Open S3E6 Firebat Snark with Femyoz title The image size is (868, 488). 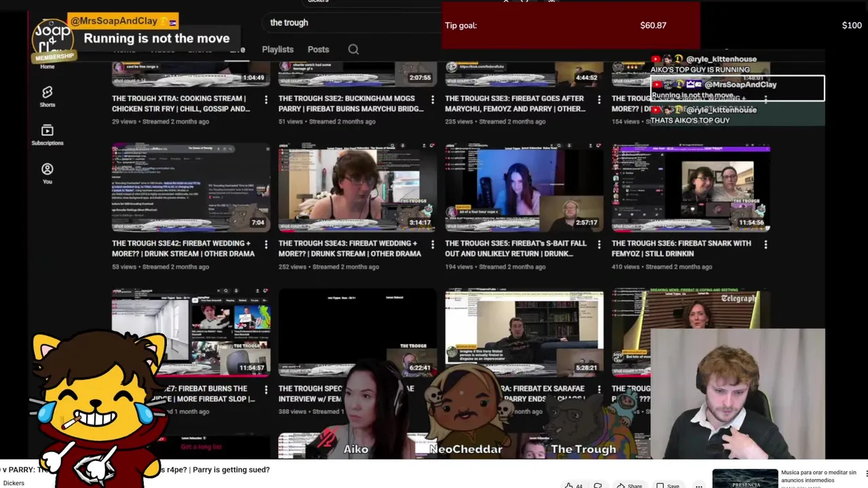click(682, 249)
